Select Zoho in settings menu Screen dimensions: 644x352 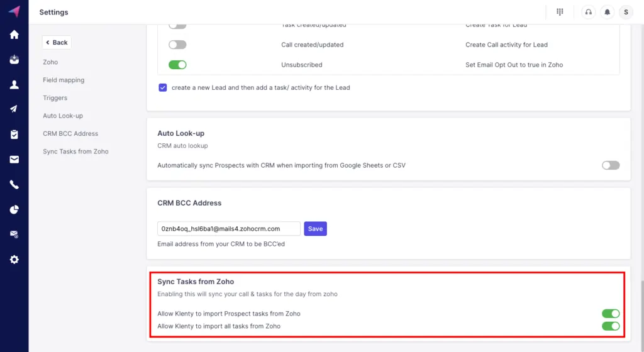50,62
